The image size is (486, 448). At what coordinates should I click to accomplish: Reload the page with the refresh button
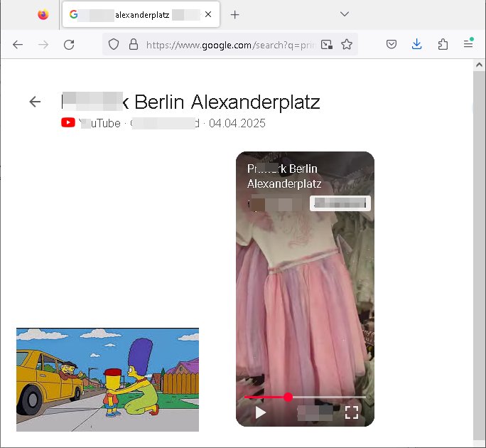click(69, 44)
